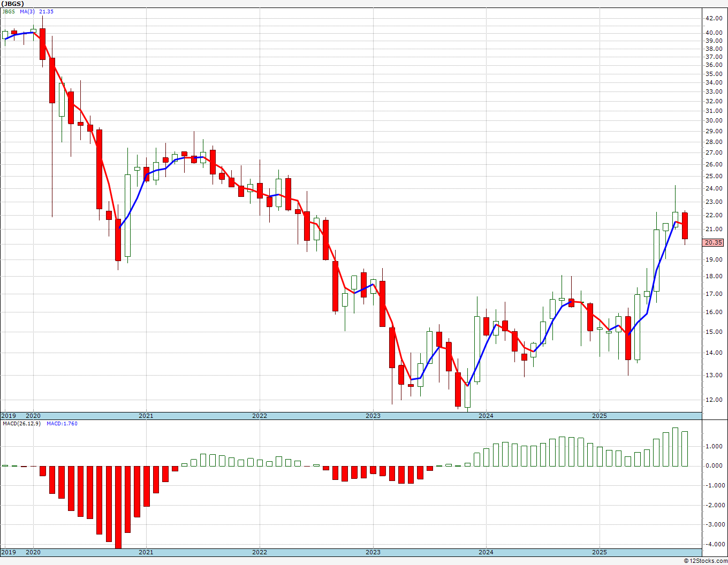The width and height of the screenshot is (728, 565).
Task: Select the MACD(26,12,9) indicator label
Action: coord(20,424)
